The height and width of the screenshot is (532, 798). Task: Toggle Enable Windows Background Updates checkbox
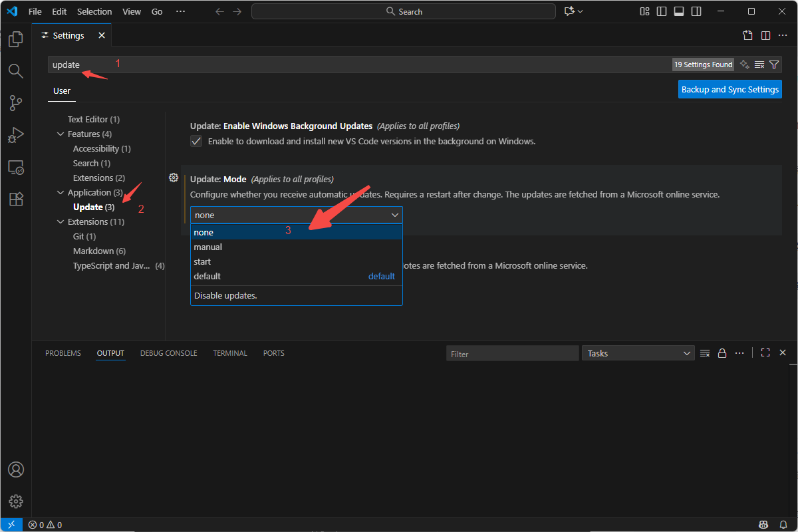click(196, 141)
